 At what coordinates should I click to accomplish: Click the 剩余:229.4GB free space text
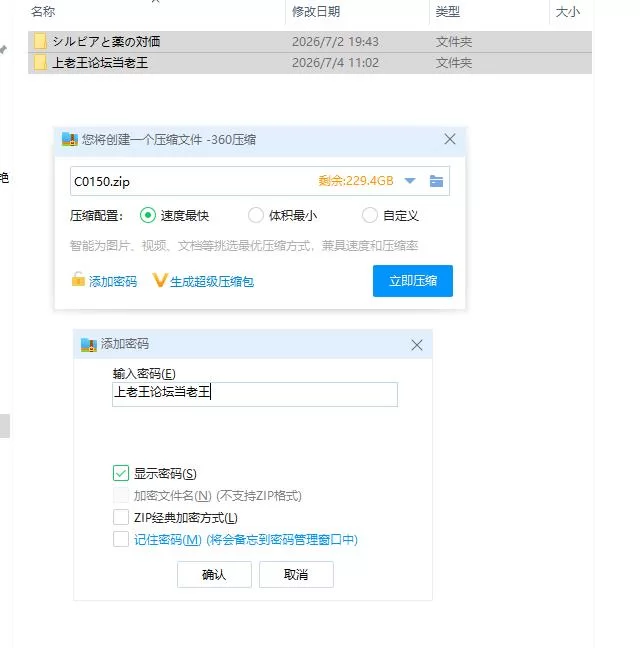(x=356, y=181)
